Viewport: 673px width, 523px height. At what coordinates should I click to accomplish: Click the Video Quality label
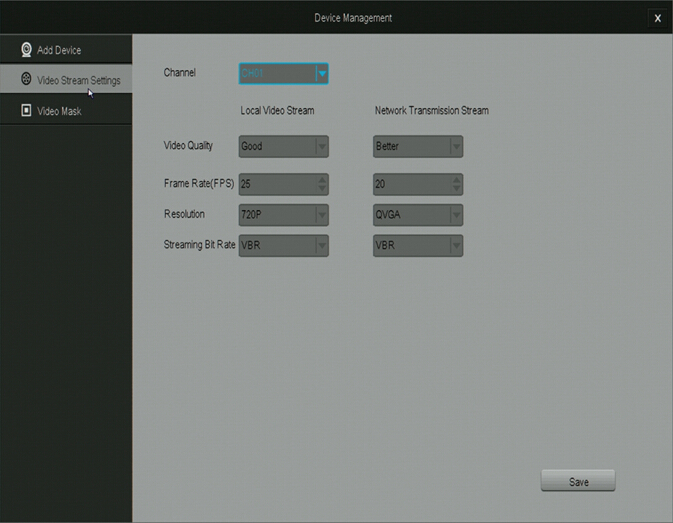coord(188,146)
